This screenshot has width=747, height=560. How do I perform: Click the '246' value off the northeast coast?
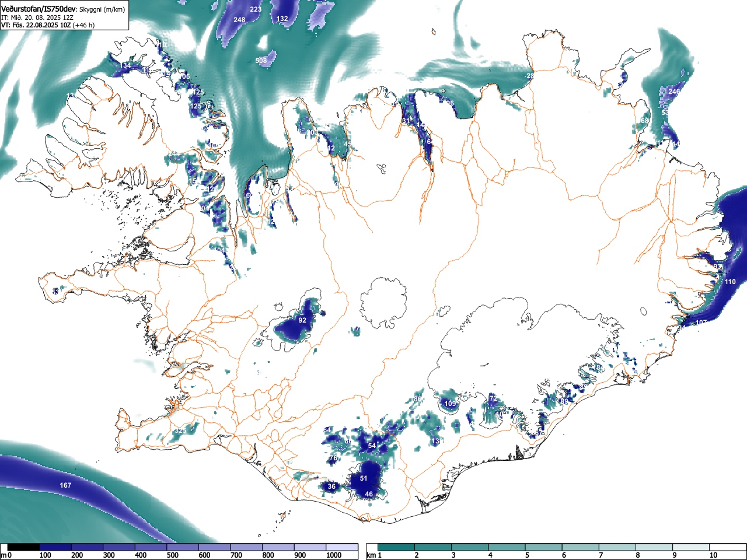673,92
